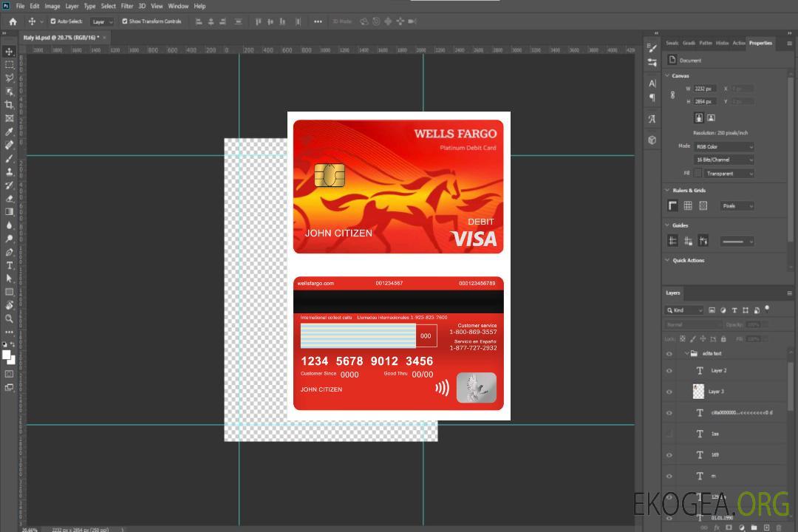Open the three-dots more options in options bar

[x=318, y=21]
